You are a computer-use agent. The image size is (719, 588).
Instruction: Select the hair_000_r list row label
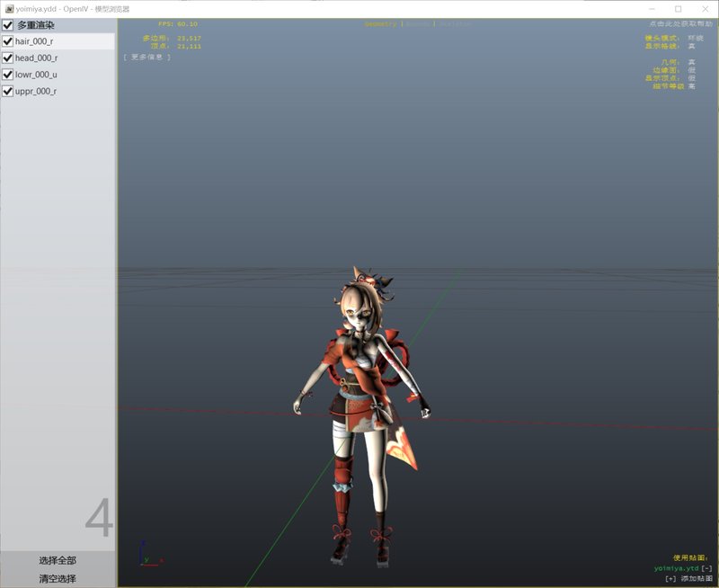coord(34,41)
